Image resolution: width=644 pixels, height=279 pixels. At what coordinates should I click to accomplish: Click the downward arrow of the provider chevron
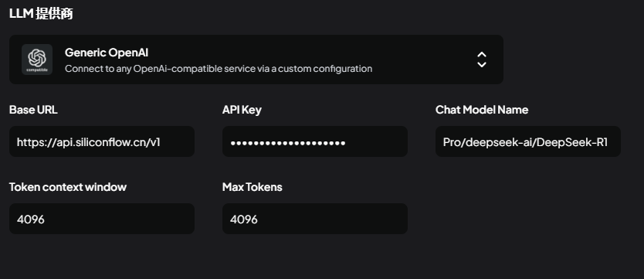click(481, 64)
